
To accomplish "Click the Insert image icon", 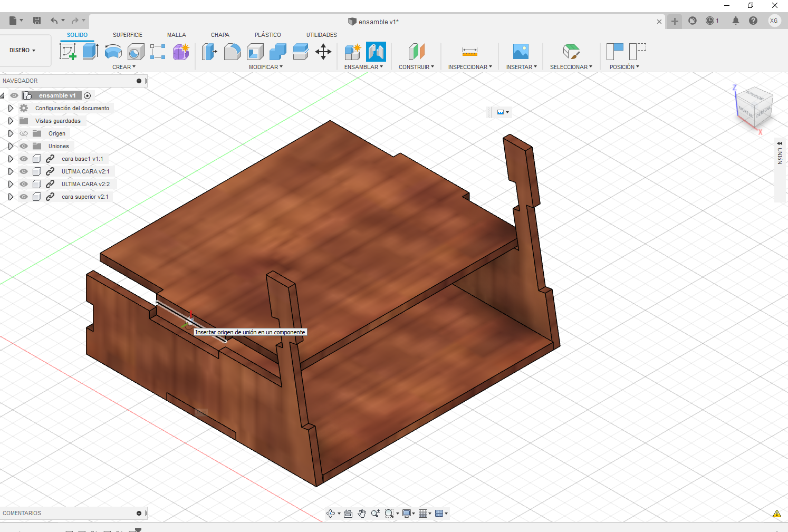I will (x=521, y=52).
